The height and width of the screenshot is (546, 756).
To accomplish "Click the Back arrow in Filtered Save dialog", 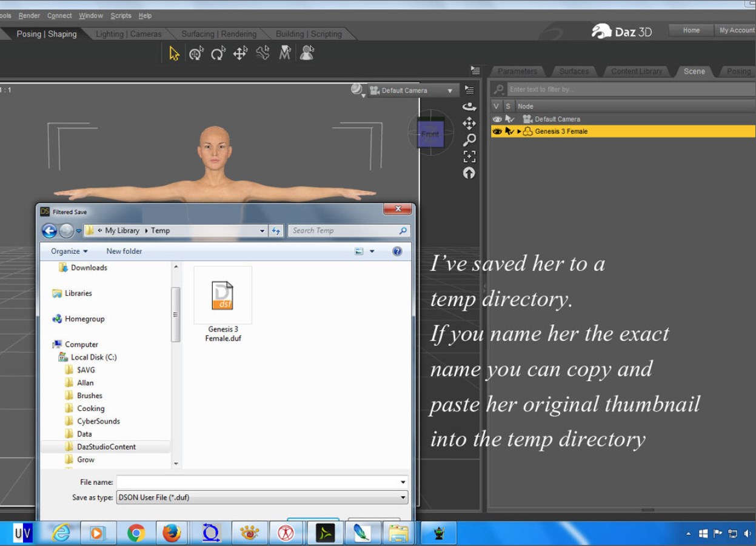I will pos(49,231).
